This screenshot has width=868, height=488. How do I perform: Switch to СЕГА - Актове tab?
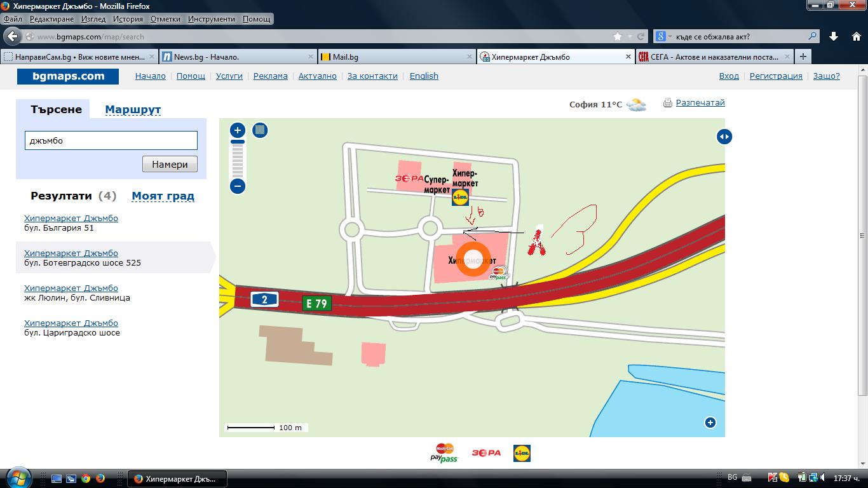[714, 57]
